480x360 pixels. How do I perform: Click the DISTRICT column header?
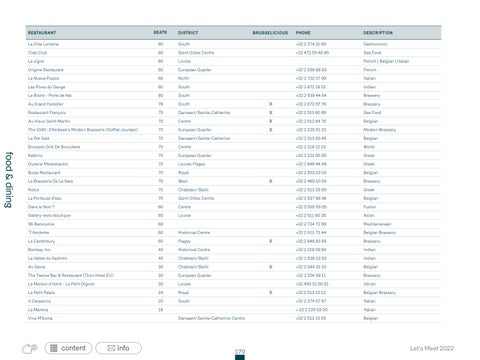tap(188, 33)
